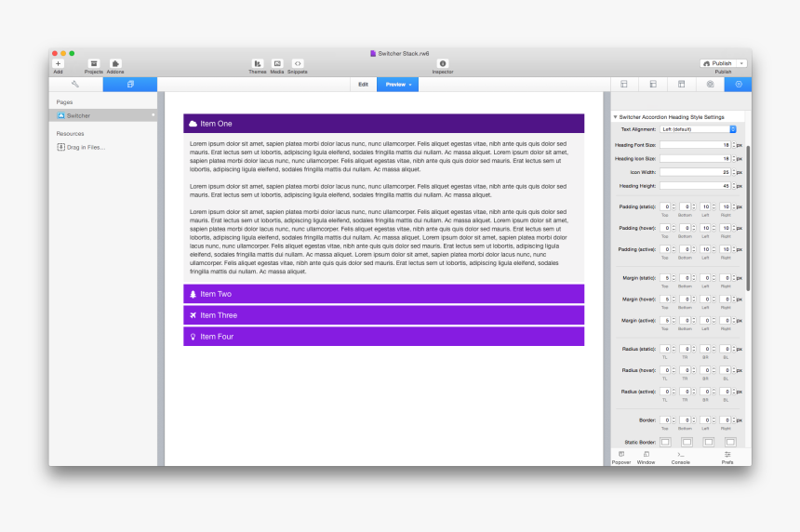Image resolution: width=800 pixels, height=532 pixels.
Task: Click the cloud icon on Item One
Action: 193,124
